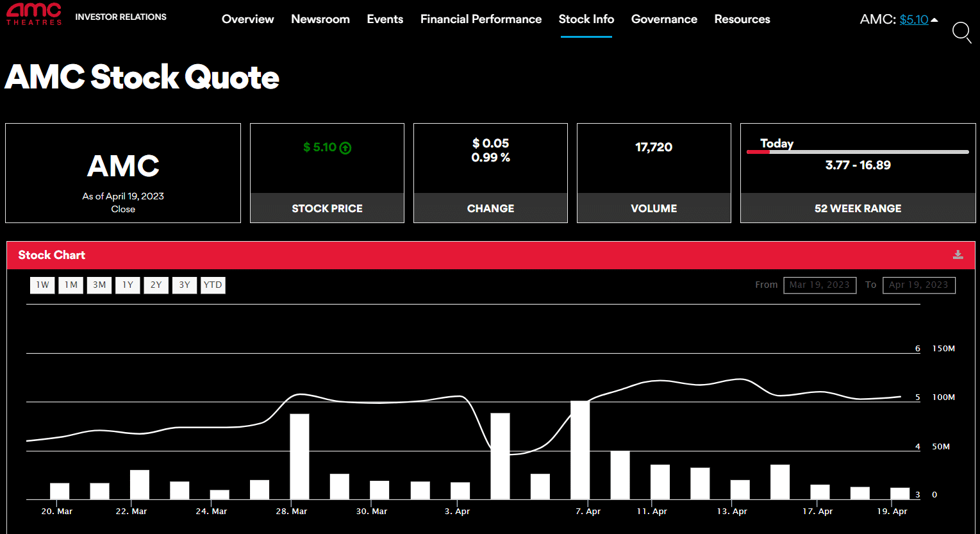Open the site search magnifier icon

tap(961, 32)
